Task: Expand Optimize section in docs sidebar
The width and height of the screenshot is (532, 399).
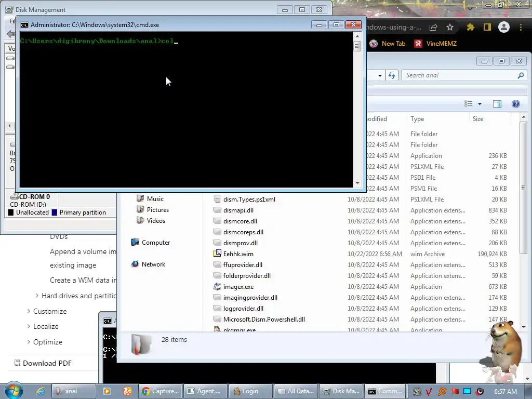Action: click(29, 342)
